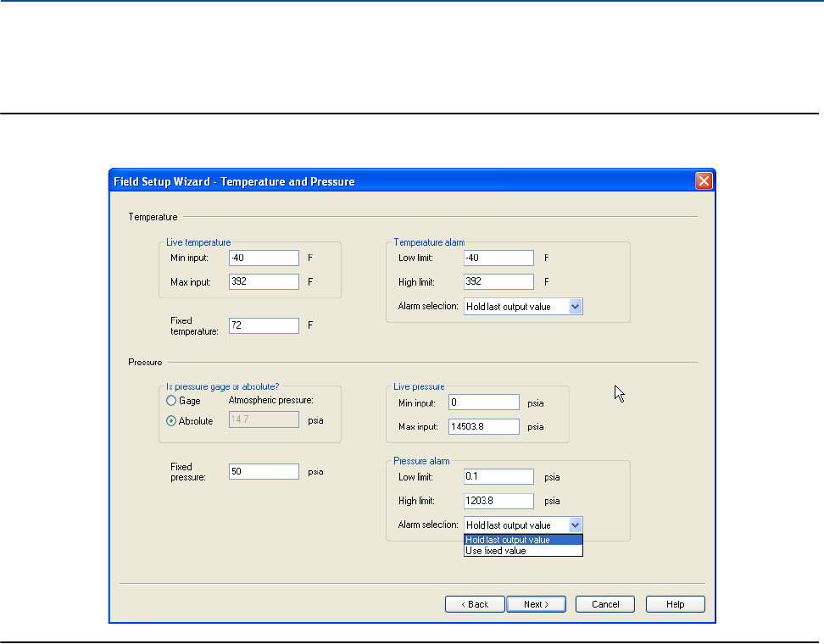Choose 'Use fixed value' from list

(523, 551)
